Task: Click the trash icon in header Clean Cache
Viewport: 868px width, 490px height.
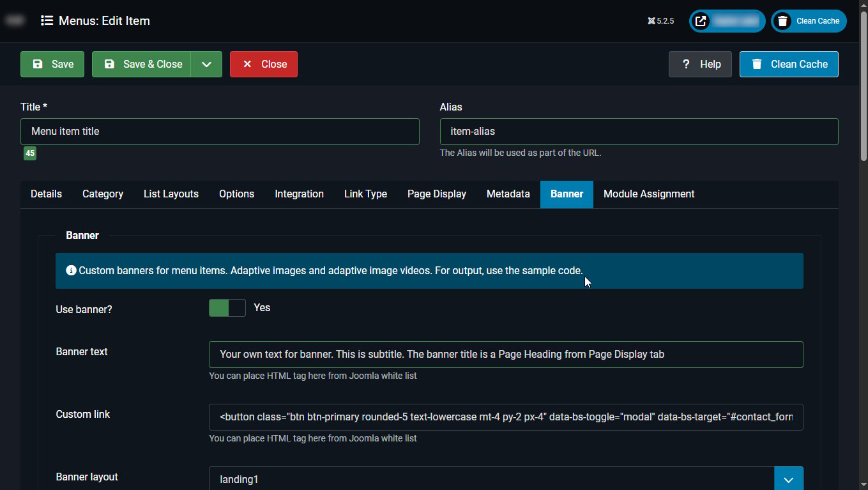Action: click(x=782, y=21)
